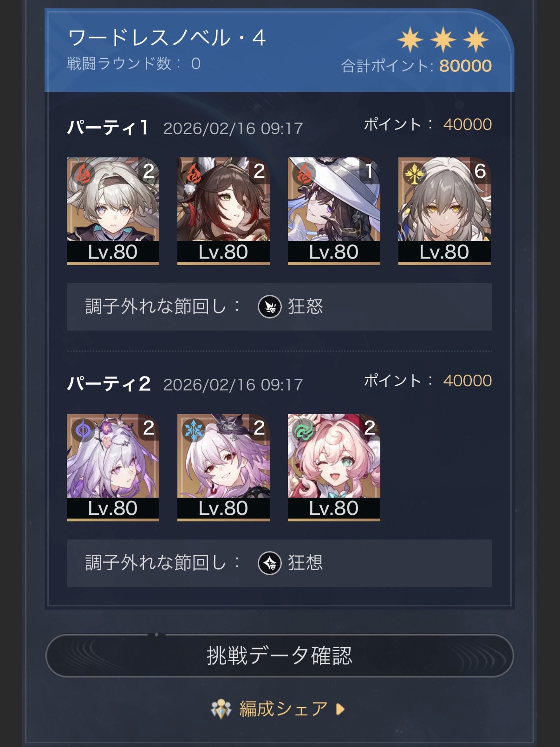Click the three gold star rating
Screen dimensions: 560x747
[x=443, y=39]
